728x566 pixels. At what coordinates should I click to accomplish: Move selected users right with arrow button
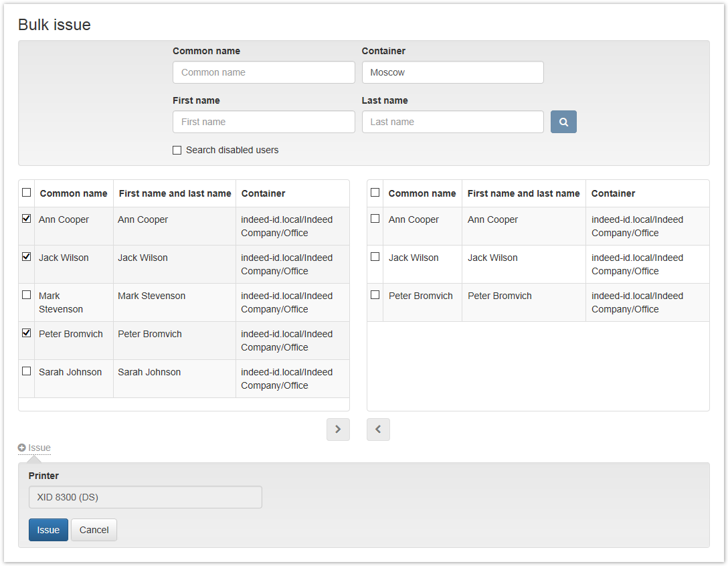[x=338, y=430]
